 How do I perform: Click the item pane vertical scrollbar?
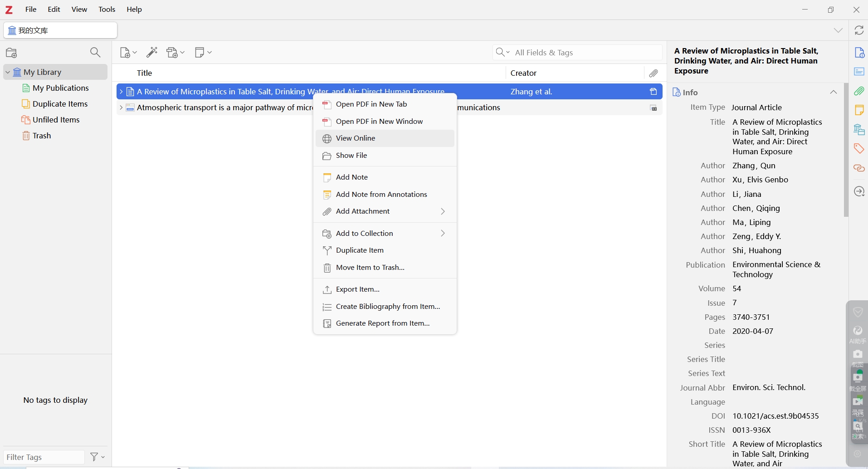[846, 150]
